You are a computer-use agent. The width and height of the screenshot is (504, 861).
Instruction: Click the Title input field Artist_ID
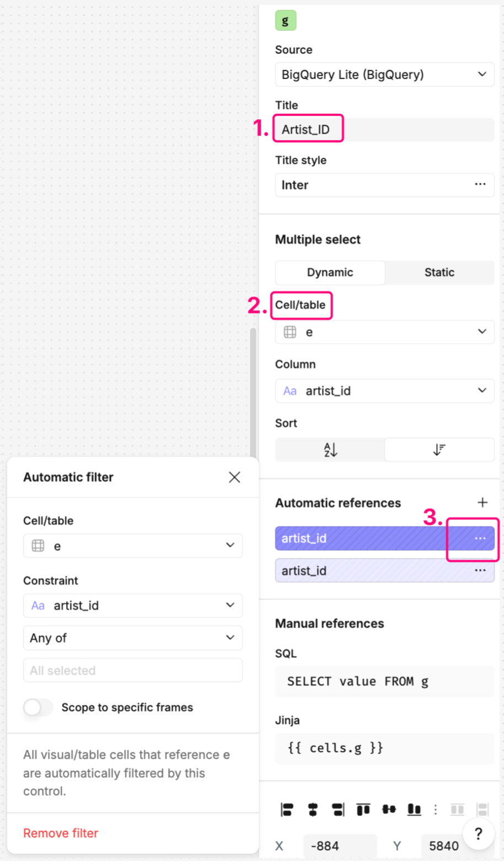[x=384, y=130]
